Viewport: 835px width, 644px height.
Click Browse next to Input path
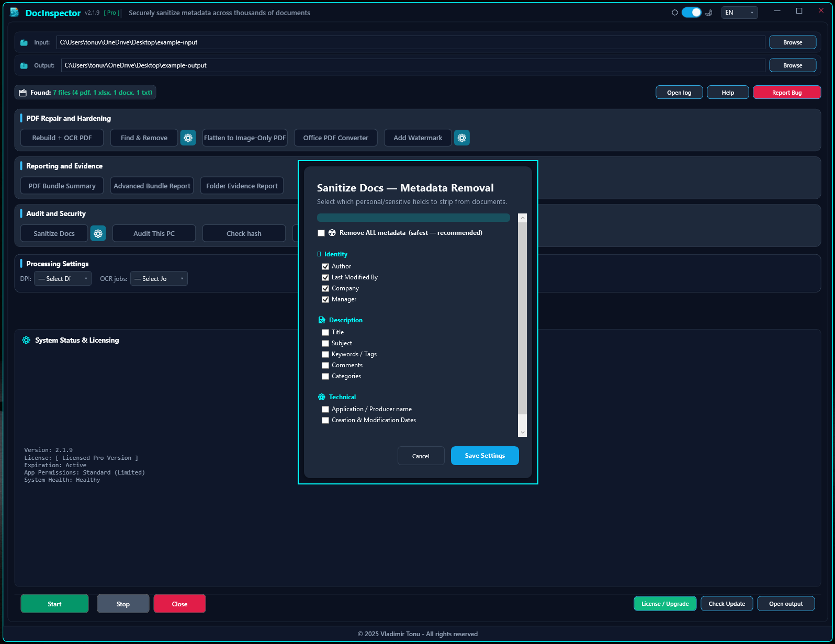pyautogui.click(x=793, y=42)
